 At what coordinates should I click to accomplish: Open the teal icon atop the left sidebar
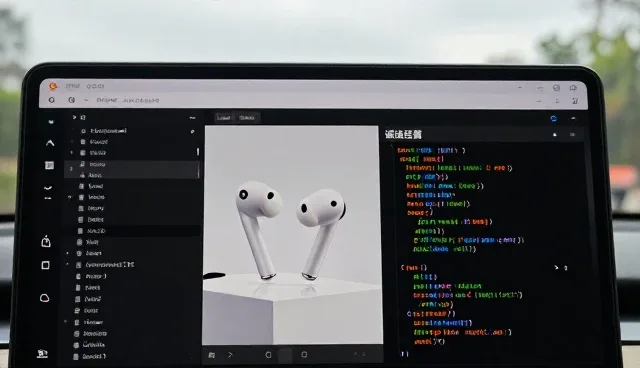51,122
